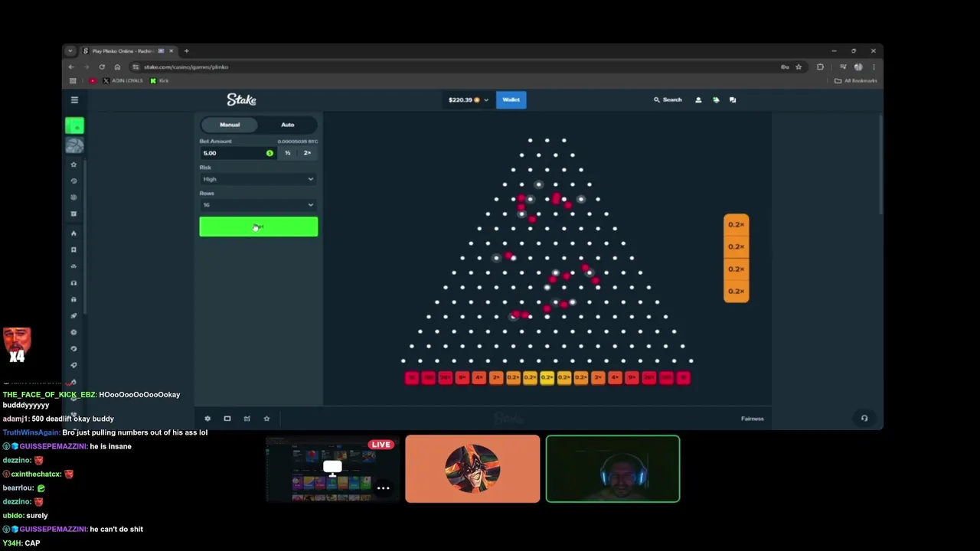This screenshot has height=551, width=980.
Task: Click the browser address bar URL
Action: pyautogui.click(x=186, y=67)
